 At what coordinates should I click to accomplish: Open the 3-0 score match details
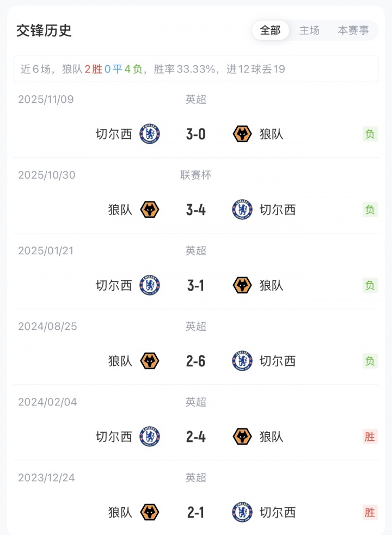(196, 134)
